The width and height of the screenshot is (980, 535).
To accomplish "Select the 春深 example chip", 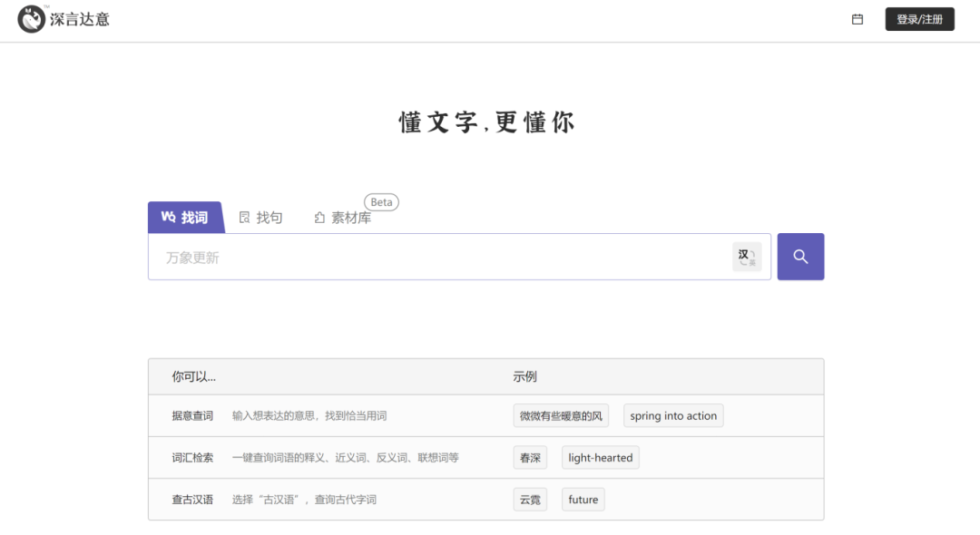I will coord(530,458).
